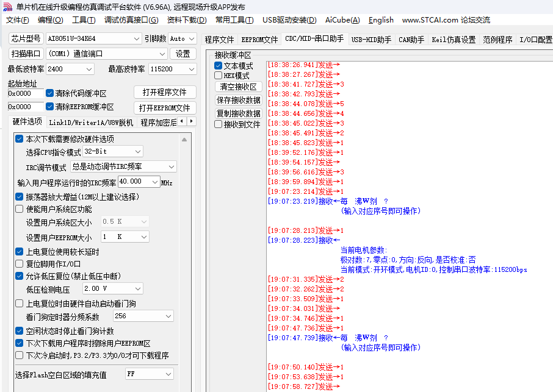Enable HEX模式 for the receive buffer
The width and height of the screenshot is (553, 392).
pyautogui.click(x=219, y=76)
